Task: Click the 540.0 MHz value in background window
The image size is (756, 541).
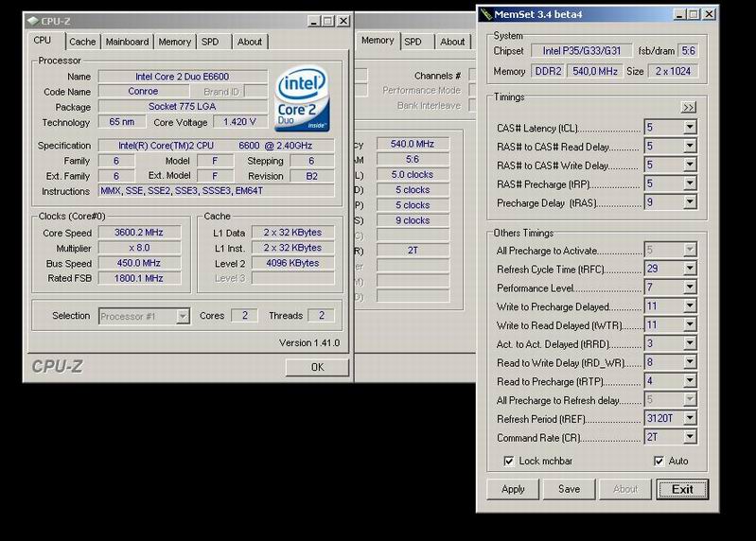Action: click(x=413, y=144)
